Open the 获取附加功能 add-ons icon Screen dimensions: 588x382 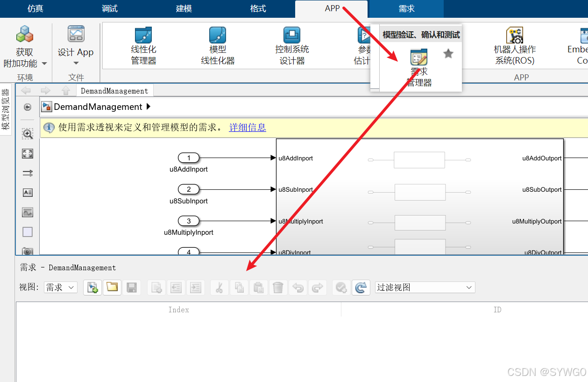24,35
